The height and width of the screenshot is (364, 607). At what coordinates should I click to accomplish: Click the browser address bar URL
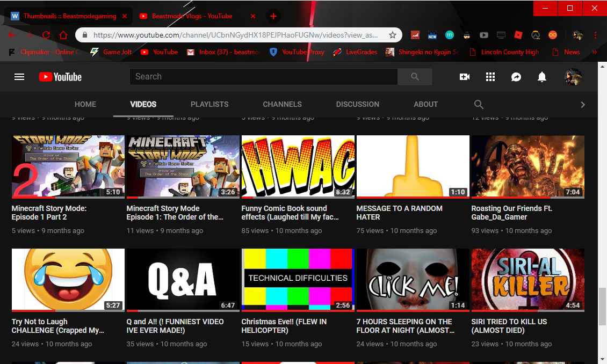235,35
